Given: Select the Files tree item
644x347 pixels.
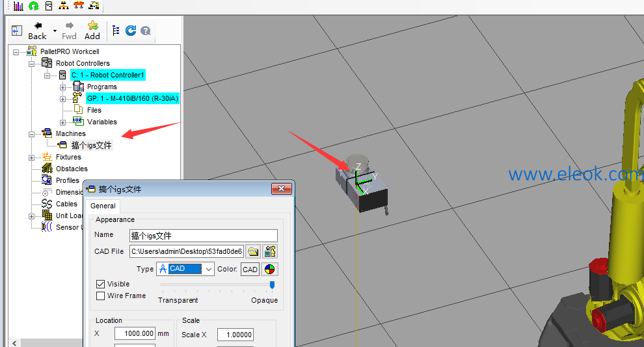Looking at the screenshot, I should [x=94, y=110].
